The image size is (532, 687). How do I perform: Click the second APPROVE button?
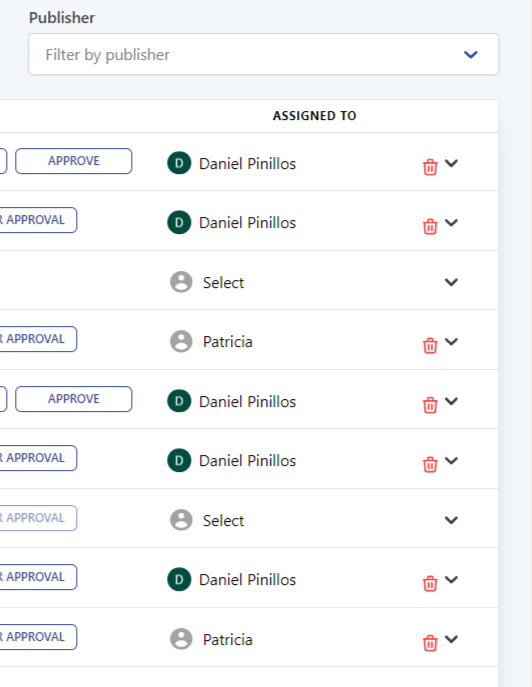tap(74, 399)
